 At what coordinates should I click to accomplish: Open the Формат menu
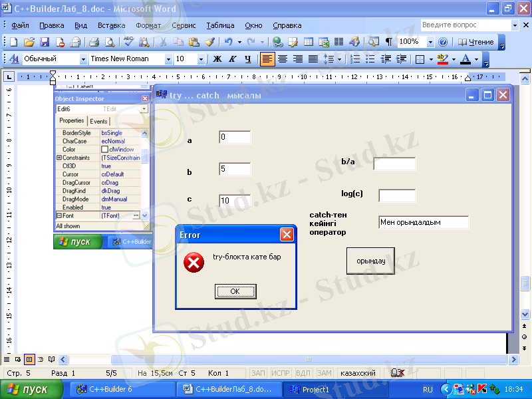click(148, 25)
